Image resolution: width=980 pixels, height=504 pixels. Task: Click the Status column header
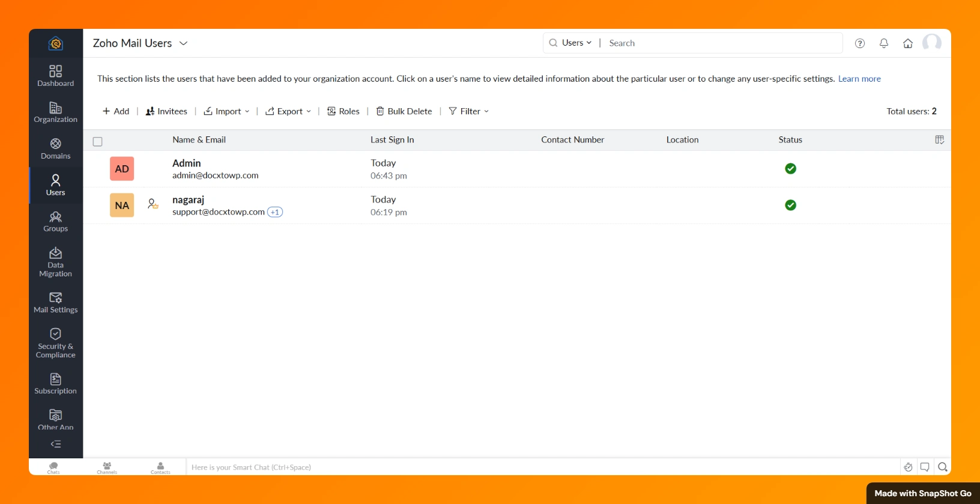click(790, 140)
